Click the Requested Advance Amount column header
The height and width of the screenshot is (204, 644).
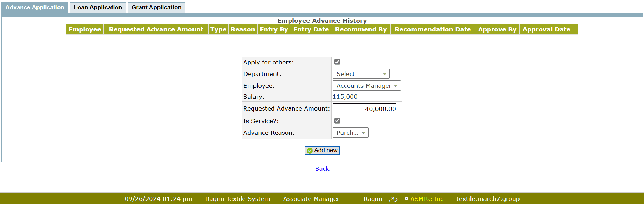point(156,29)
